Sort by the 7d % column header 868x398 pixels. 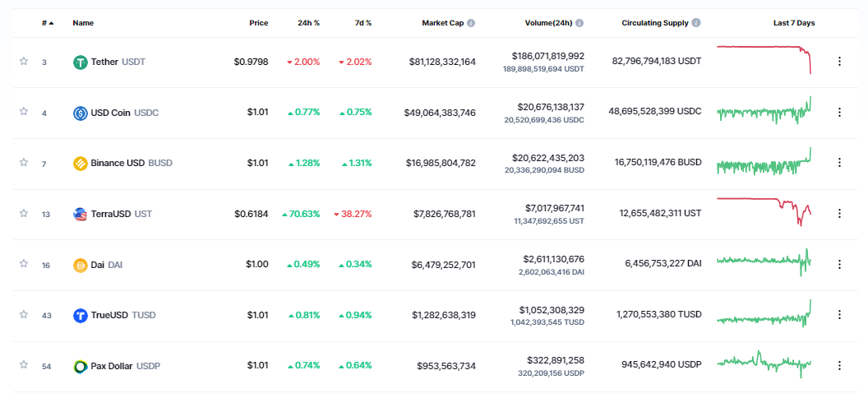(363, 23)
